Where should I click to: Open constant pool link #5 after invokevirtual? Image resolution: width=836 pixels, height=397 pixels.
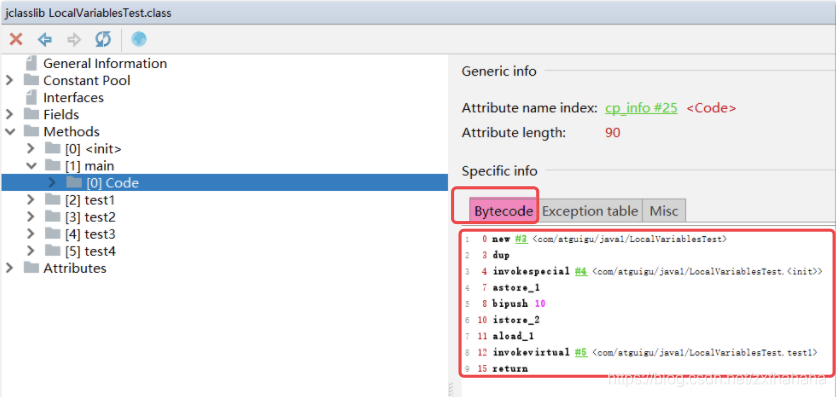click(x=581, y=352)
